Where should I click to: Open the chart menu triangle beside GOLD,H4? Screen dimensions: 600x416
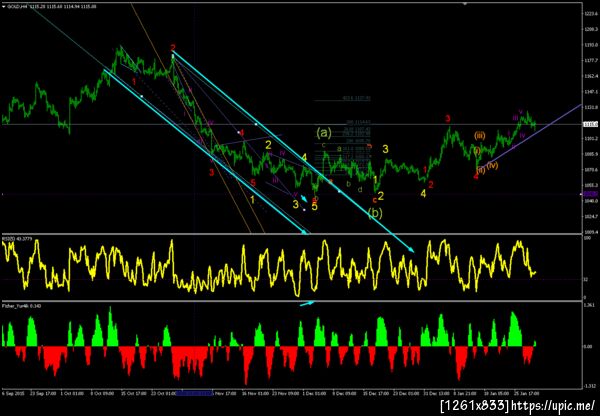point(4,7)
